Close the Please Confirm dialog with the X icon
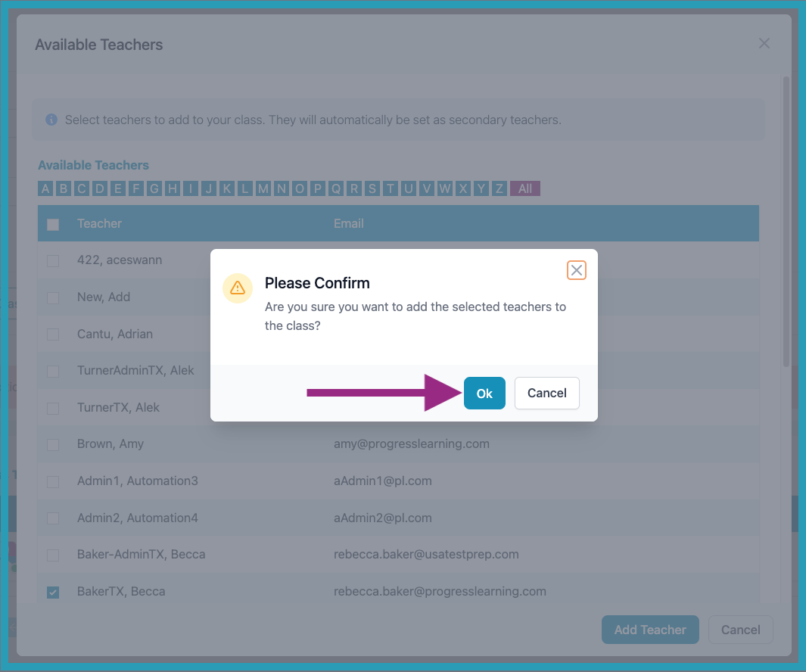This screenshot has width=806, height=672. [577, 270]
